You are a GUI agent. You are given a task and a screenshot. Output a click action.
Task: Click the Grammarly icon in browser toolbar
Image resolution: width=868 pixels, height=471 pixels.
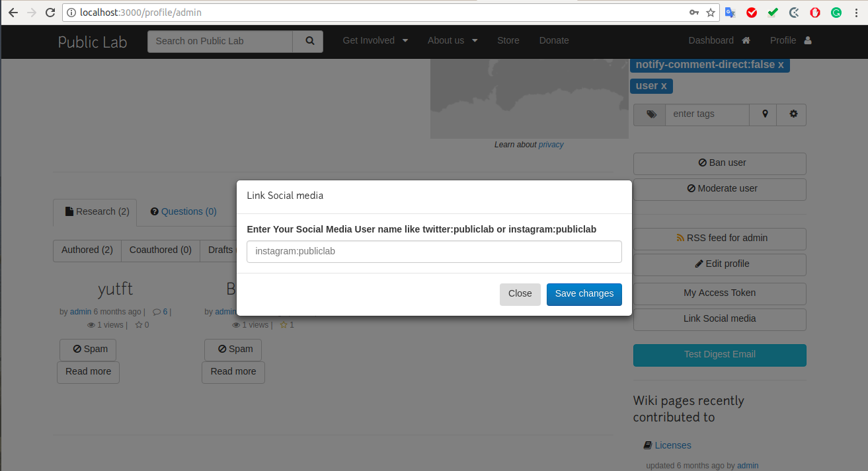[x=836, y=12]
